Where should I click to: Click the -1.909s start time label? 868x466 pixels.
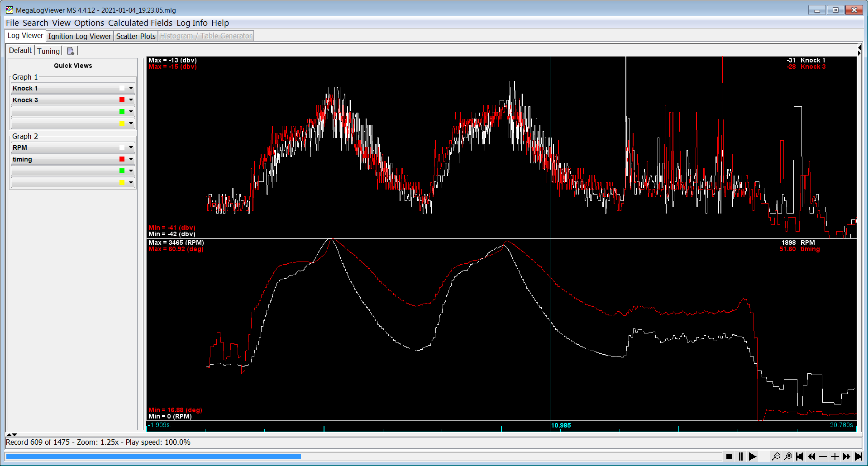pos(160,425)
